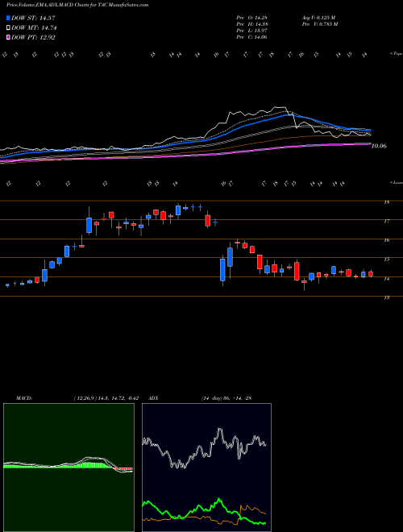Select the 'DOW PT: 12.92' label
The height and width of the screenshot is (532, 403).
coord(33,37)
